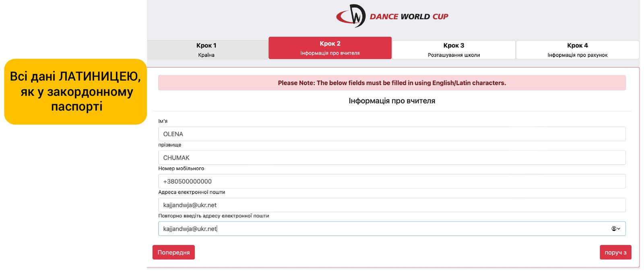Click the "Please Note" Latin characters warning banner

[x=392, y=83]
